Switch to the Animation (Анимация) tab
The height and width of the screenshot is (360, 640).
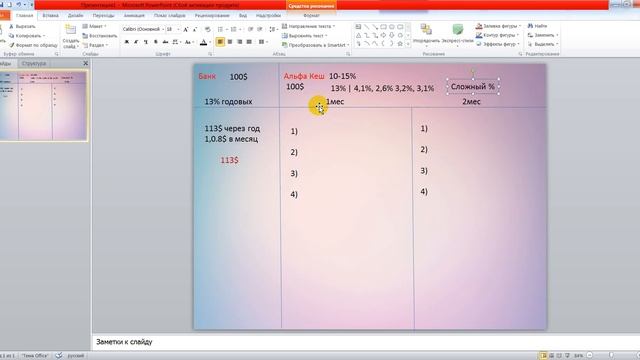[x=134, y=16]
